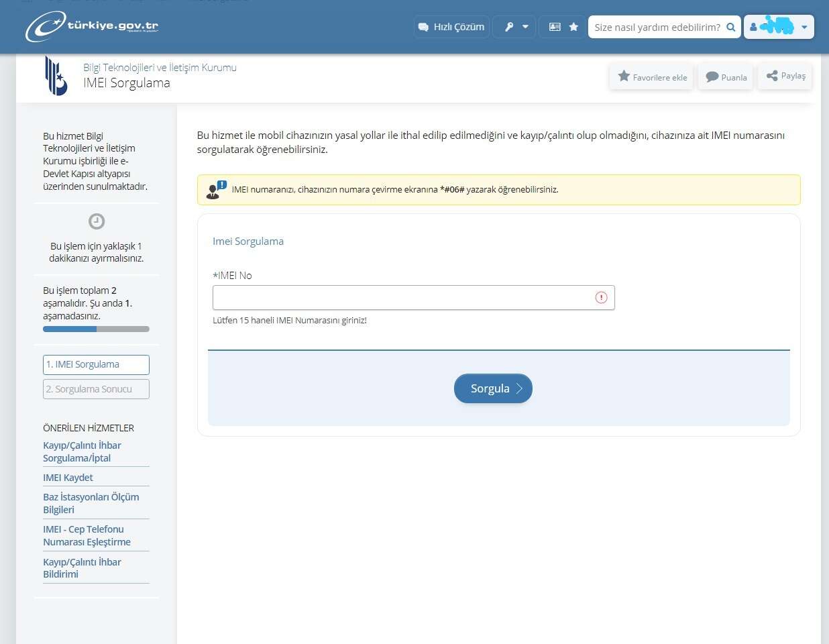Click the info person icon in yellow notice
The width and height of the screenshot is (829, 644).
tap(217, 190)
